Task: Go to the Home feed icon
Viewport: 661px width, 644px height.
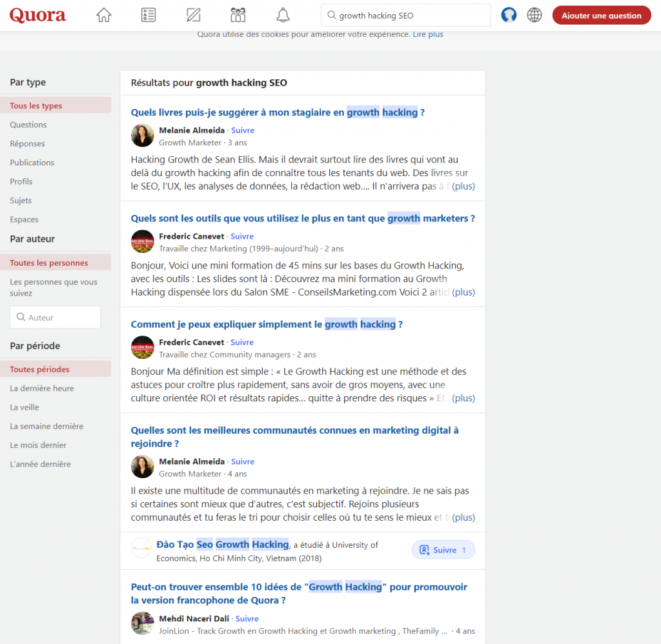Action: [104, 15]
